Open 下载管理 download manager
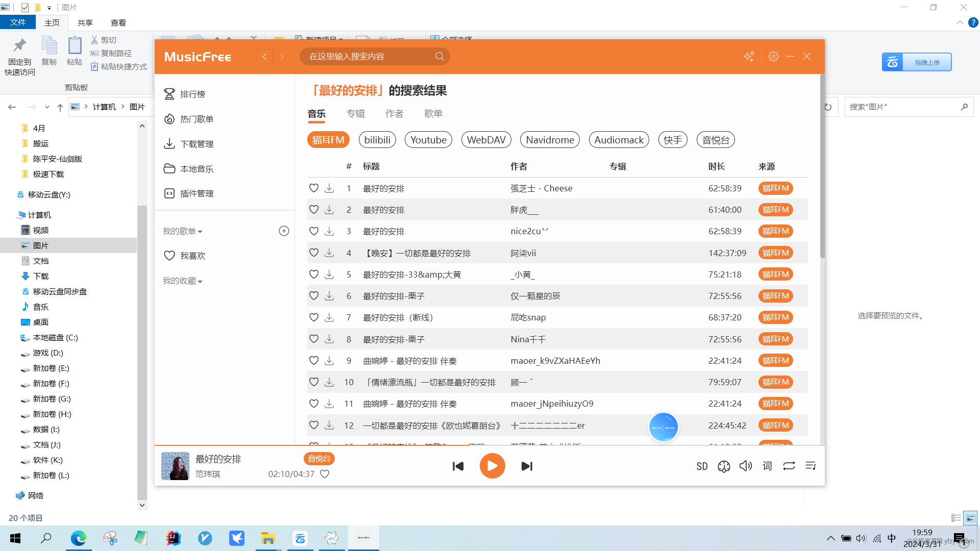Screen dimensions: 980x551 (189, 144)
